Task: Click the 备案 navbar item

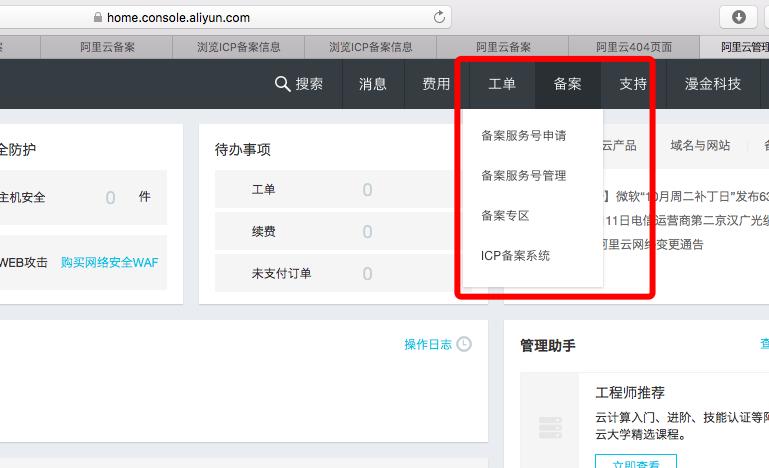Action: pos(567,84)
